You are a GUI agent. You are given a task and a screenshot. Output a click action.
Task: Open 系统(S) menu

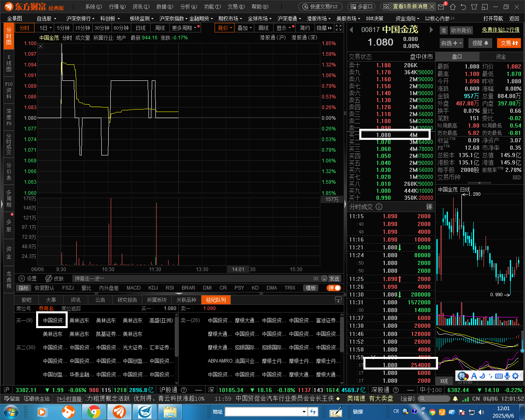(x=93, y=7)
